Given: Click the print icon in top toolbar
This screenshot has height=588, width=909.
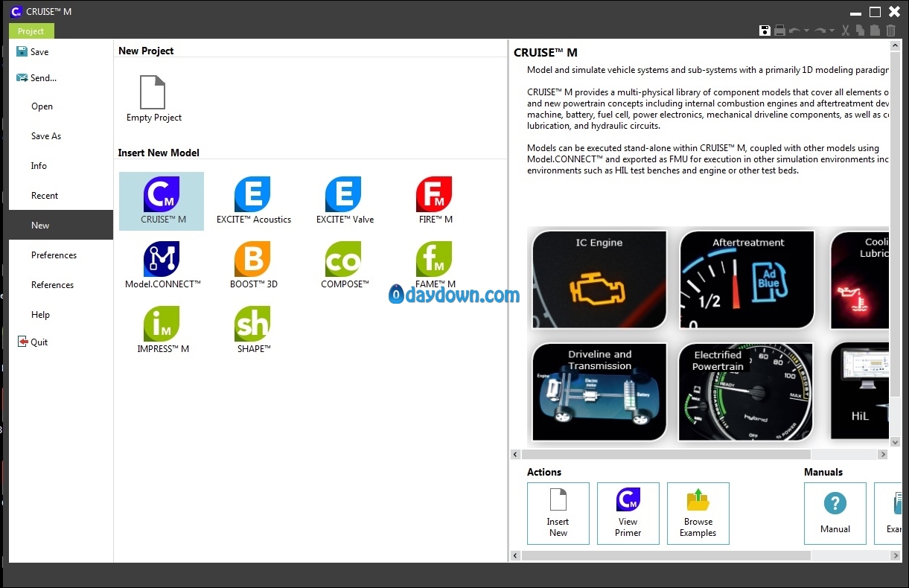Looking at the screenshot, I should 779,31.
